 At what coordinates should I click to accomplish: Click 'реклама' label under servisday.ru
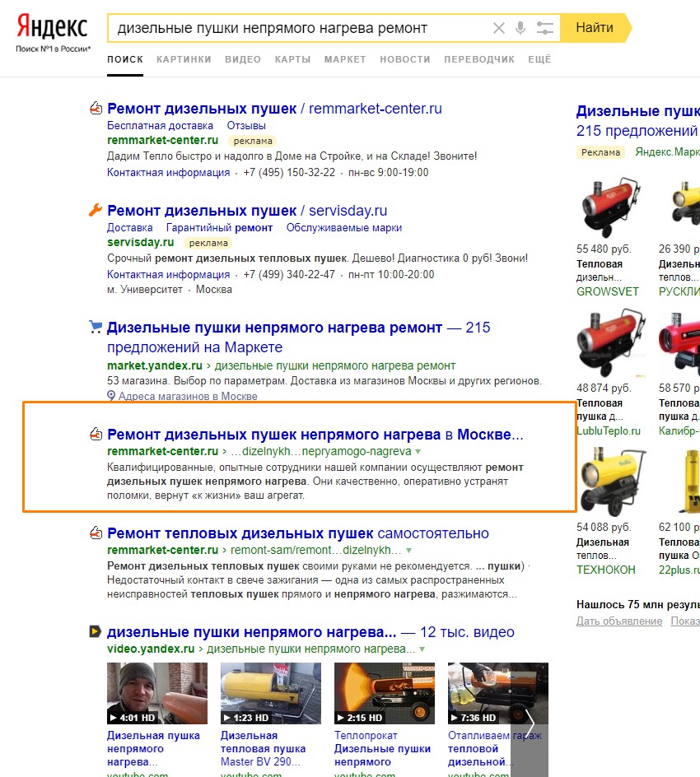[x=208, y=243]
